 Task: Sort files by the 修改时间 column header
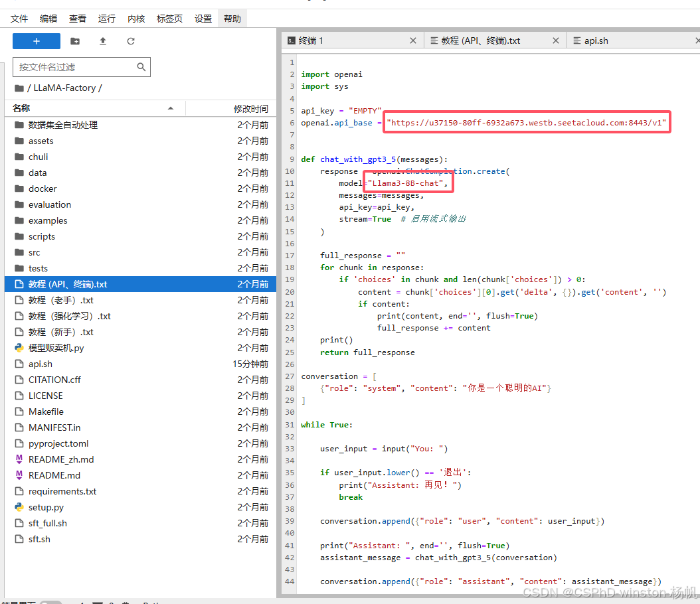(251, 109)
